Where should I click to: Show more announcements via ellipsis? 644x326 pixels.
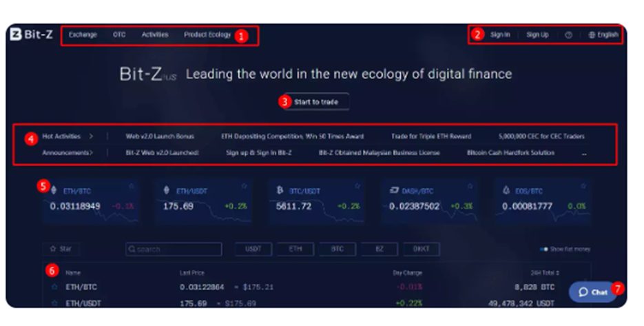584,153
